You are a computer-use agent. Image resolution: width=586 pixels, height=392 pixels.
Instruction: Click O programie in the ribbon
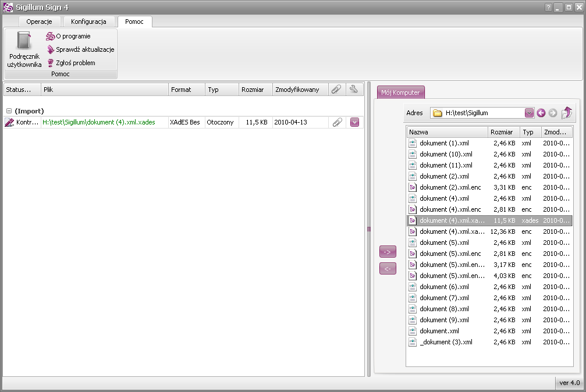coord(69,36)
